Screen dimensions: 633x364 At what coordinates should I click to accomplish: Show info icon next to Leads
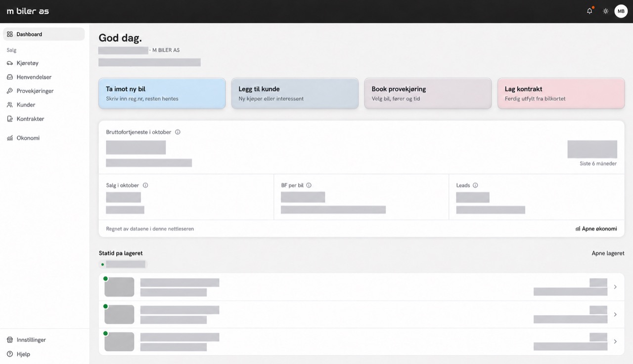[x=475, y=185]
